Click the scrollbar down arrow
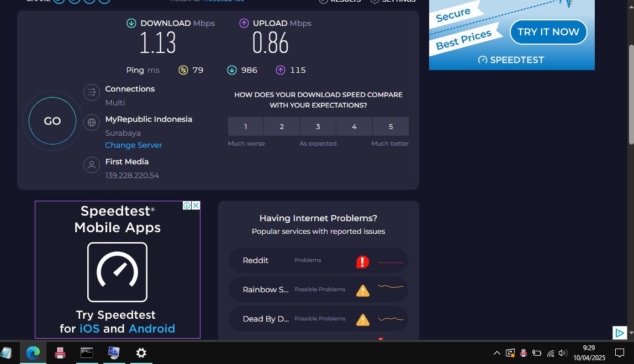This screenshot has height=364, width=634. pos(631,333)
